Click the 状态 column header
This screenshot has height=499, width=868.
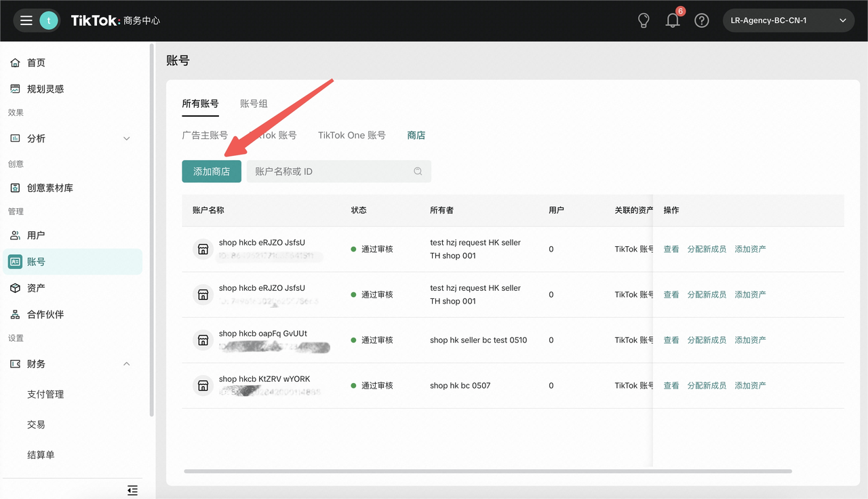359,210
